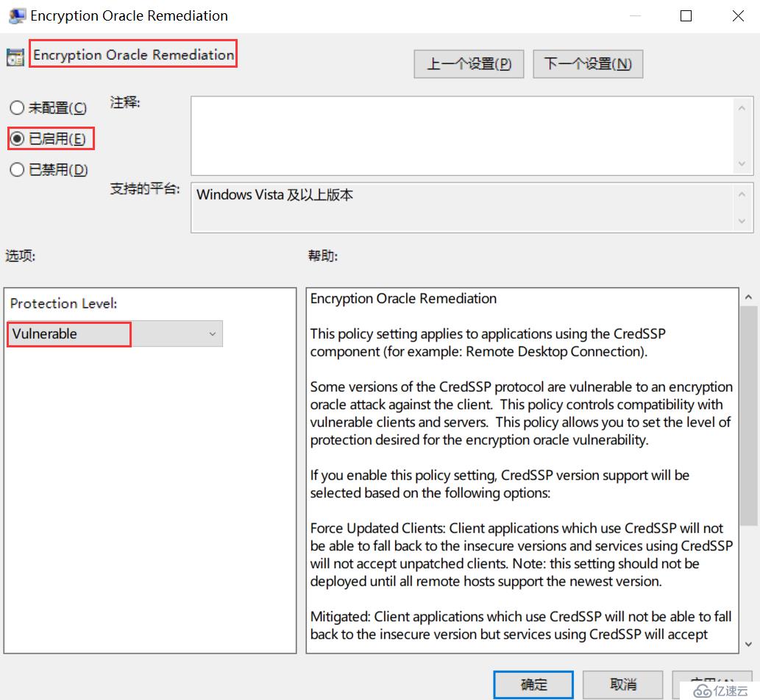This screenshot has width=760, height=700.
Task: Click comment box scroll down arrow
Action: point(742,164)
